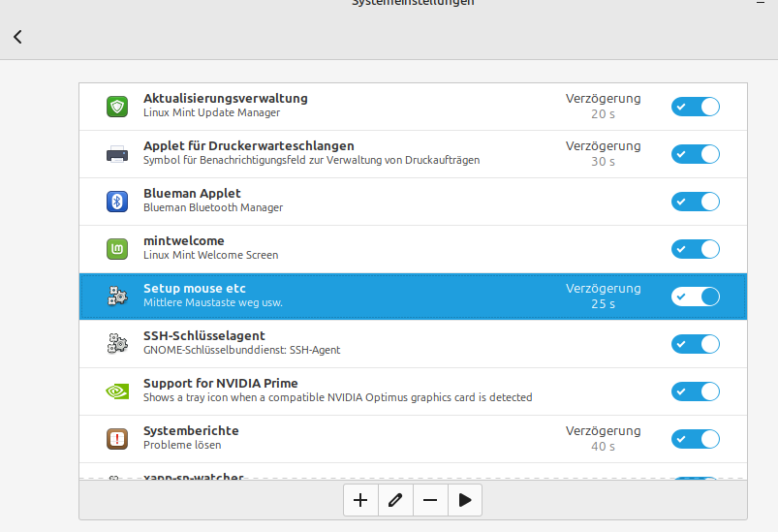Image resolution: width=778 pixels, height=532 pixels.
Task: Turn off the Blueman Applet switch
Action: [x=696, y=202]
